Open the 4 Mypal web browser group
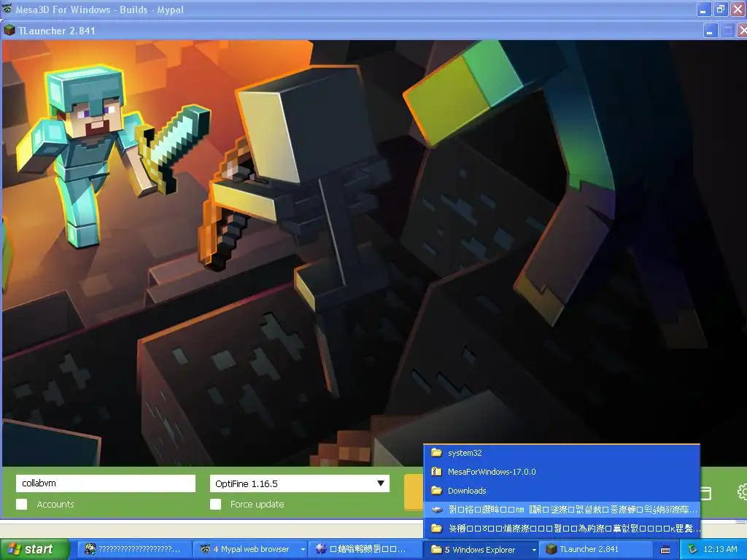The height and width of the screenshot is (560, 747). 251,550
